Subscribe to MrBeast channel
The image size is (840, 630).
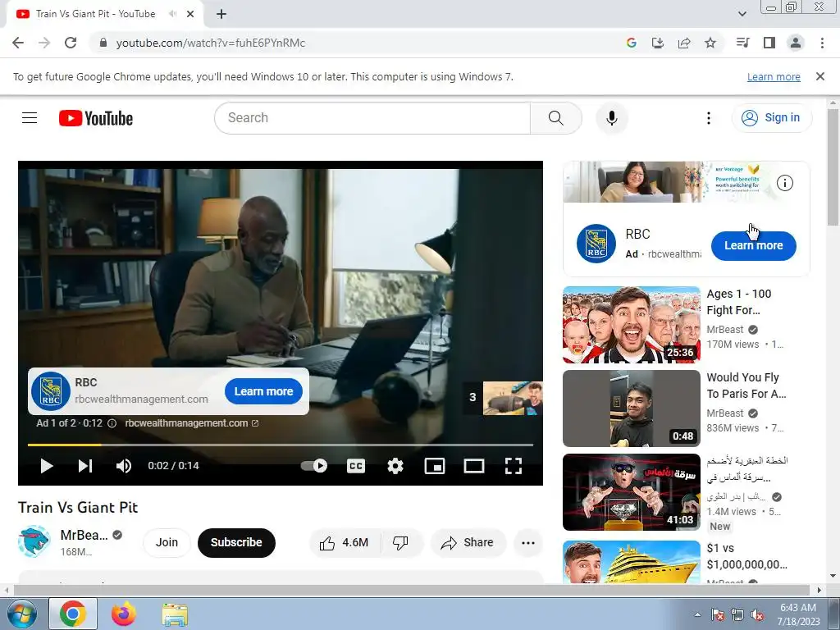point(236,543)
